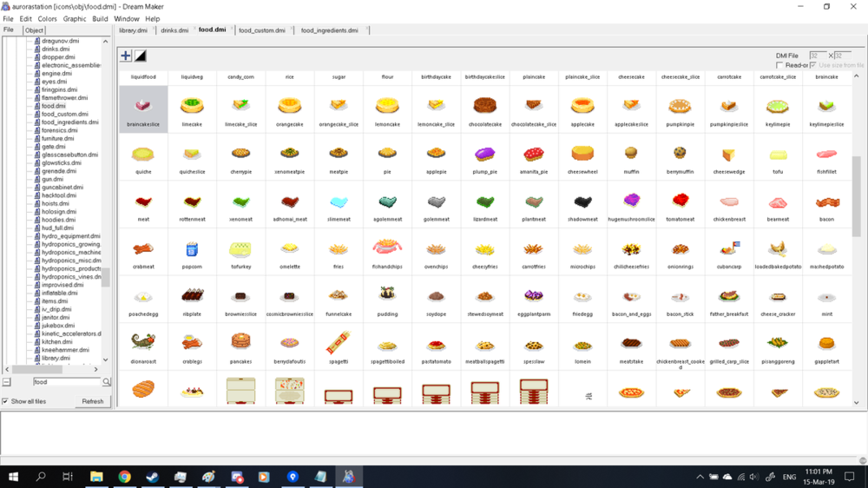
Task: Toggle Use size from file checkbox
Action: tap(813, 65)
